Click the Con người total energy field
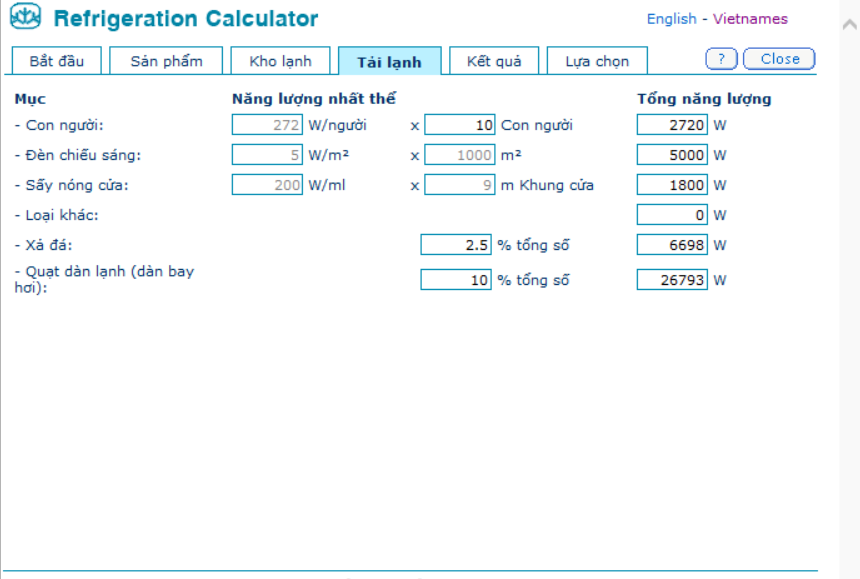Viewport: 860px width, 579px height. [672, 125]
